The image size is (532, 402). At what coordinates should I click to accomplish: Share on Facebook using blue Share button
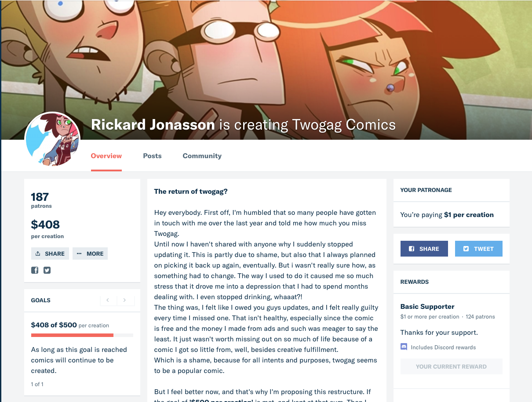tap(424, 249)
